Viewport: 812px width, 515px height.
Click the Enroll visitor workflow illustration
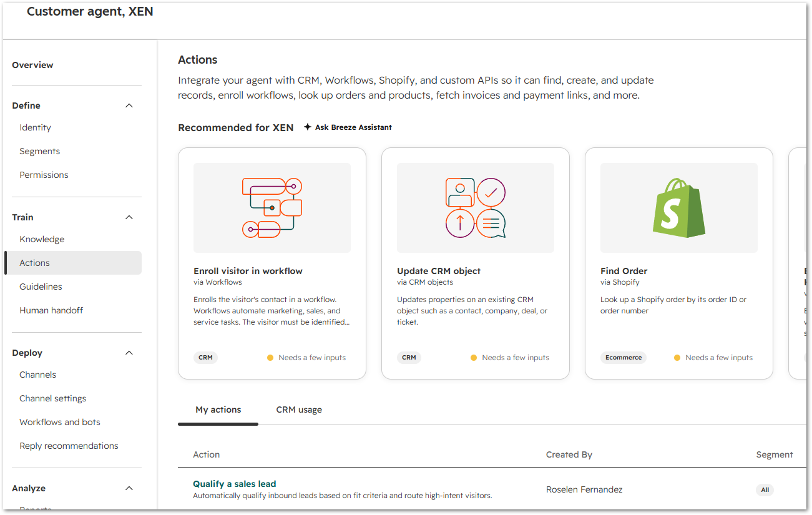coord(272,208)
